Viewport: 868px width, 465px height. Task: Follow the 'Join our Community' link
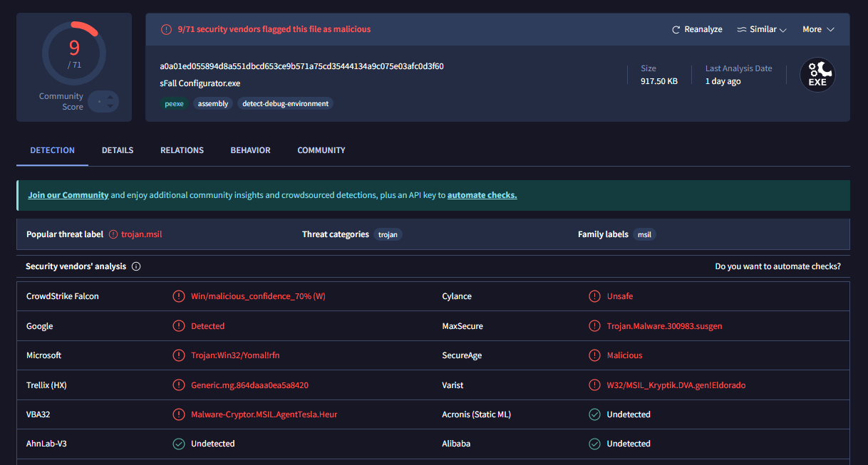[x=68, y=195]
